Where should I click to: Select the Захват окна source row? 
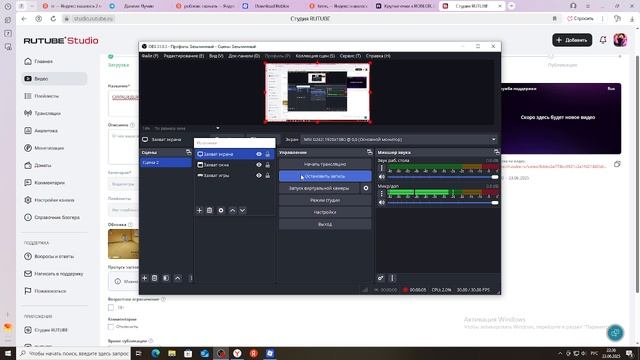pyautogui.click(x=234, y=165)
